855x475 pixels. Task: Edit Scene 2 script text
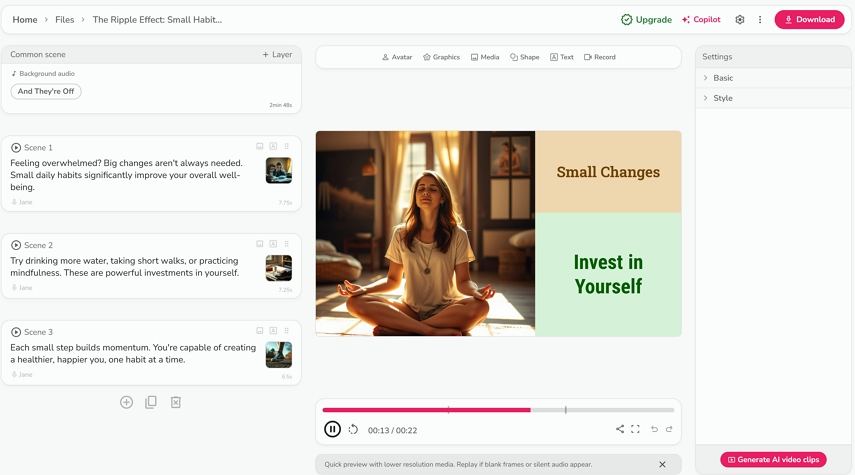[125, 267]
